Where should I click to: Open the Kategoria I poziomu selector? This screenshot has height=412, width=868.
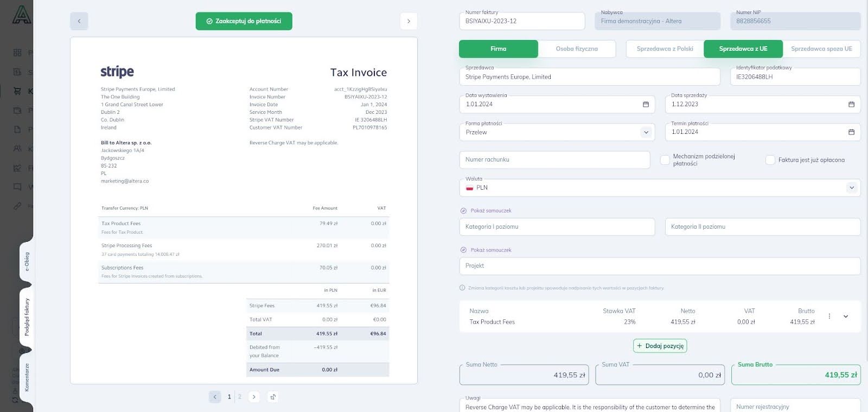(557, 227)
